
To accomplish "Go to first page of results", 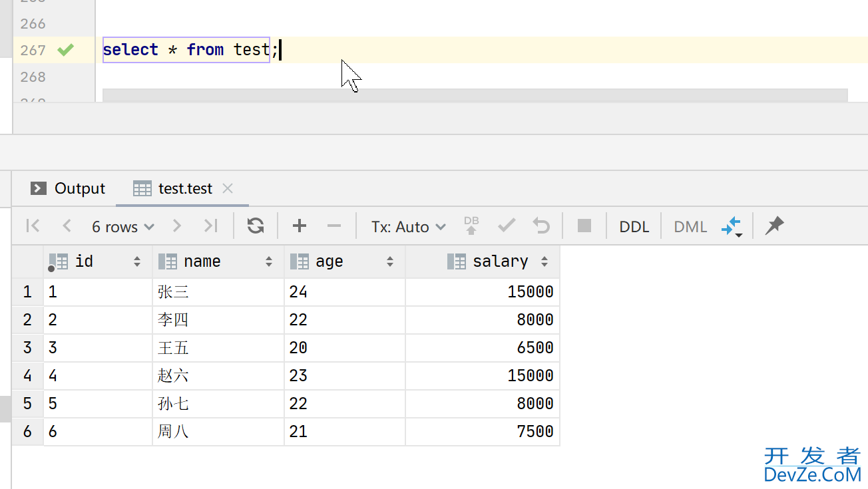I will (x=33, y=226).
